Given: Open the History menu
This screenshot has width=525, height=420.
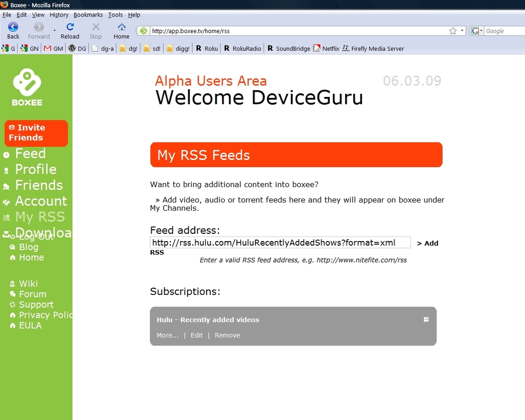Looking at the screenshot, I should click(59, 15).
